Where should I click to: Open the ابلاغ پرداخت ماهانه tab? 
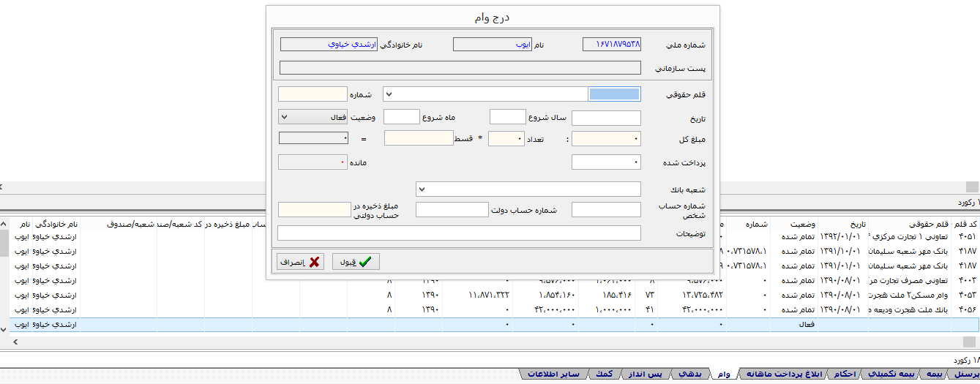click(x=782, y=374)
